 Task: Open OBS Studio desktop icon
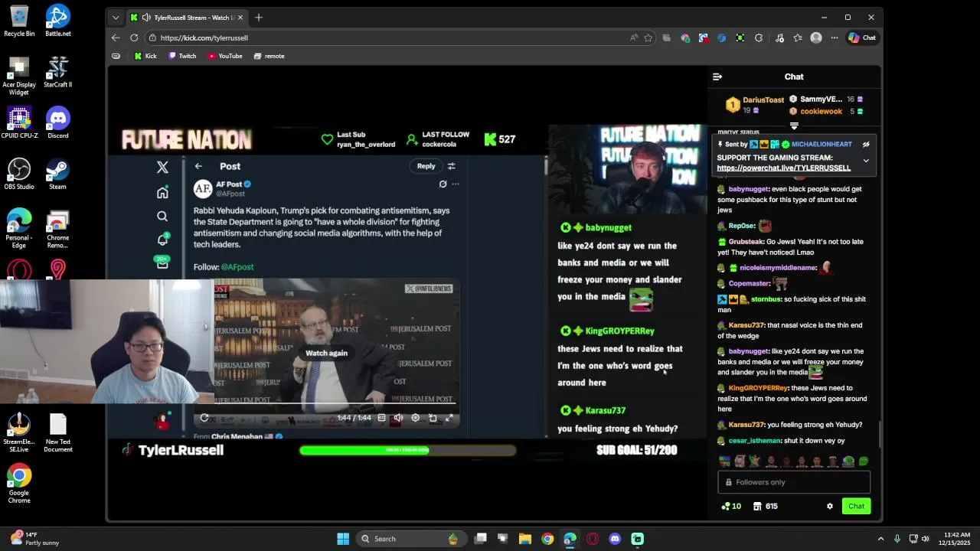pos(19,174)
